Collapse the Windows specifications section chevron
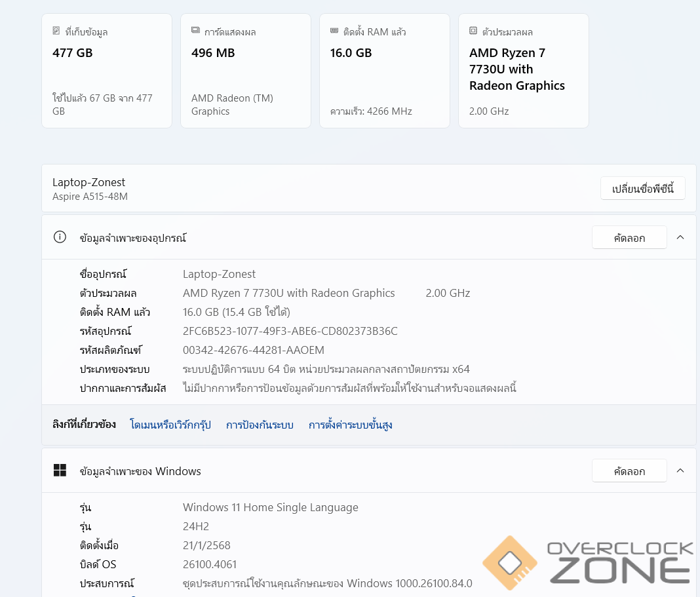Screen dimensions: 700x597 point(680,471)
